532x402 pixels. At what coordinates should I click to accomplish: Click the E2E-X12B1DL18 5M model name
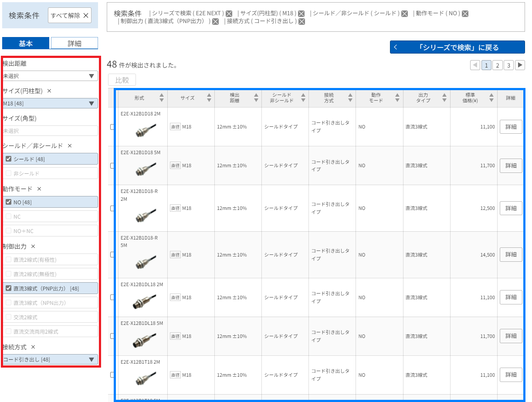(142, 323)
